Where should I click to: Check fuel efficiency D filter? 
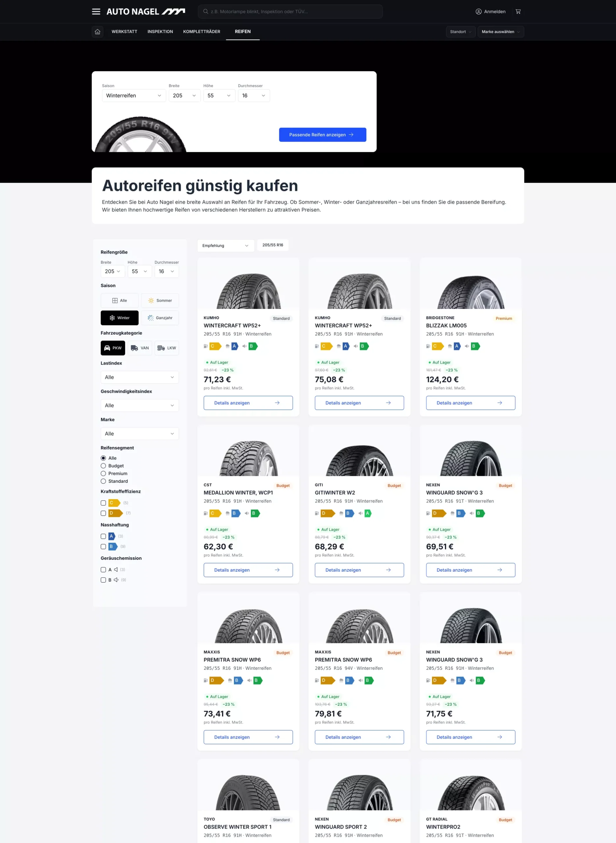[103, 513]
